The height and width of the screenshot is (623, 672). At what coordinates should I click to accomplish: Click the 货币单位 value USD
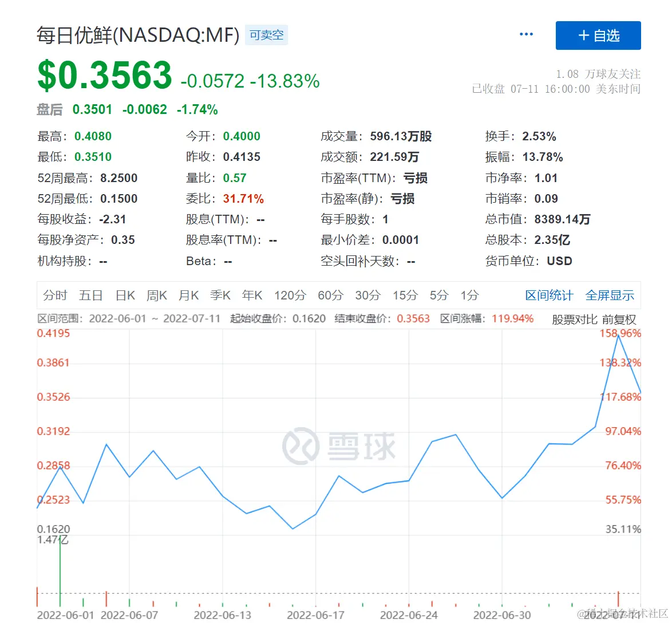[559, 261]
